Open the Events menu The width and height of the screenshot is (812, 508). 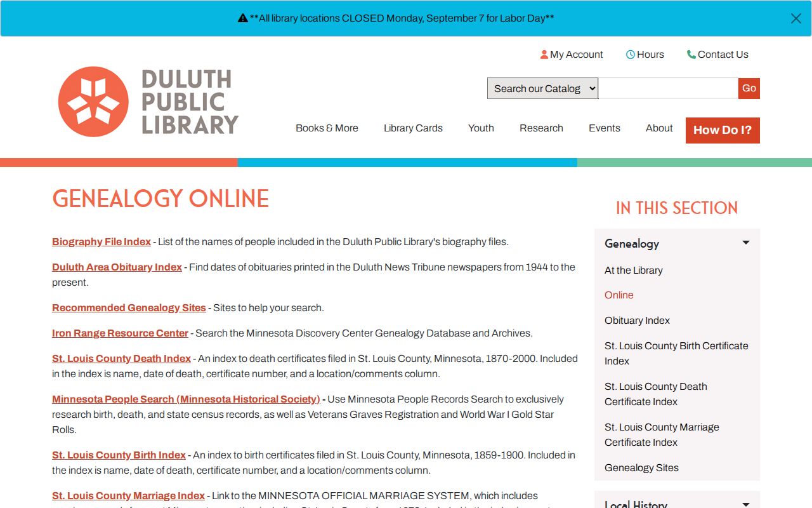[x=605, y=128]
